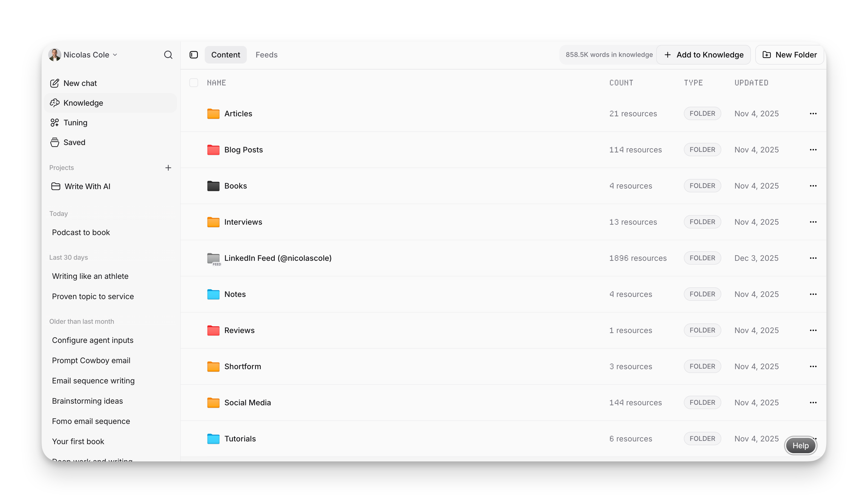Click Add to Knowledge button
Image resolution: width=868 pixels, height=503 pixels.
[703, 55]
